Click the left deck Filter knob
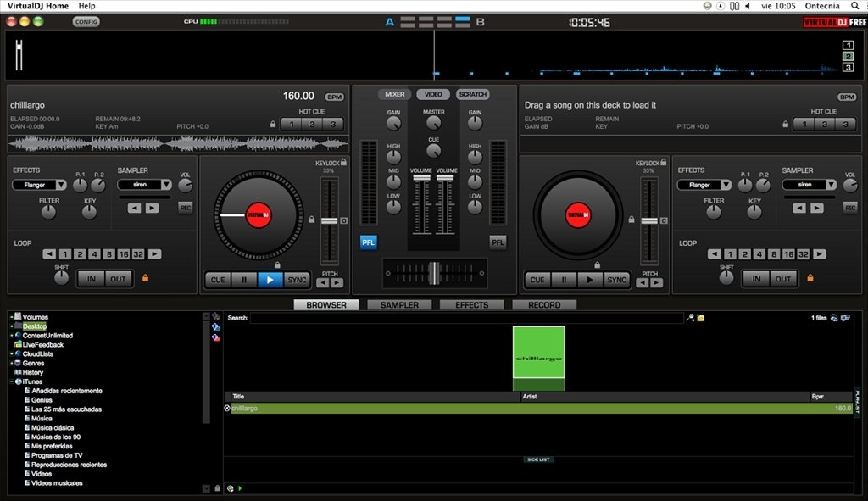Screen dimensions: 868x501 click(48, 212)
